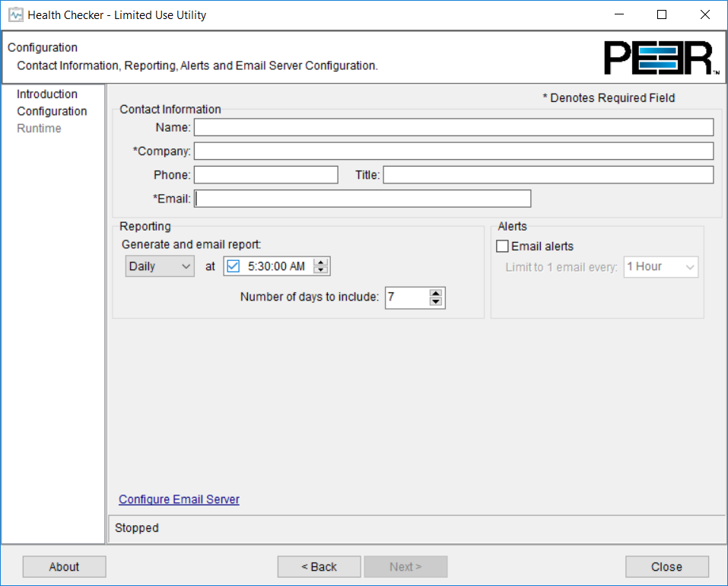This screenshot has width=728, height=586.
Task: Click the Stopped status bar
Action: click(304, 527)
